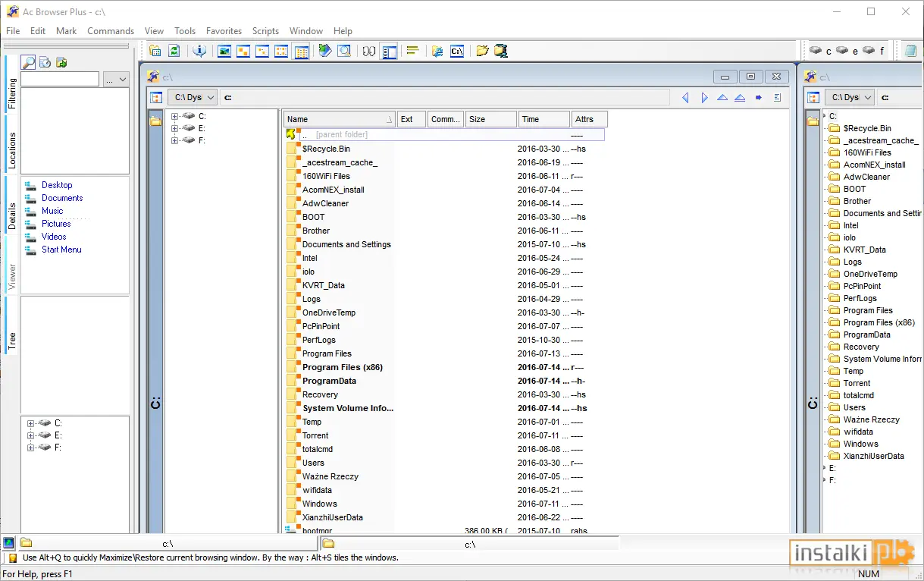Click the tree toggle icon beside left C:\ Dys
The width and height of the screenshot is (924, 581).
pos(156,97)
